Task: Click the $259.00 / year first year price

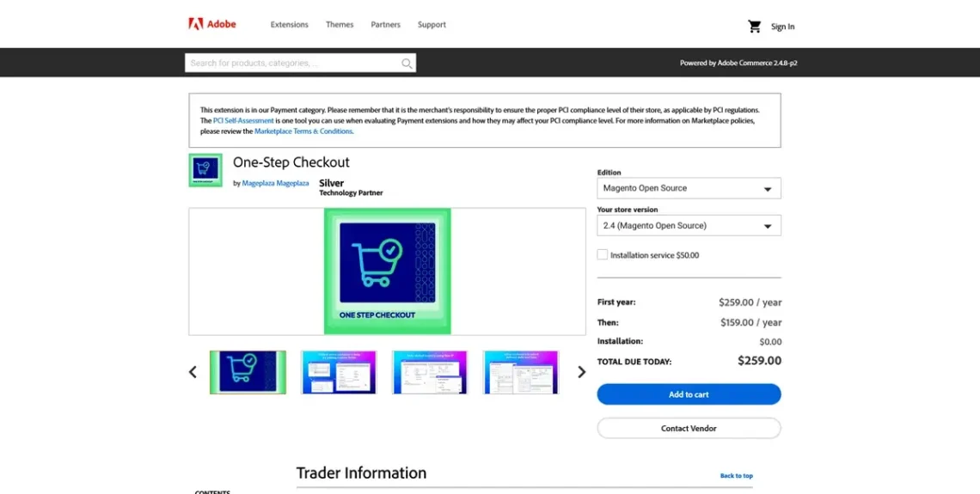Action: click(x=750, y=302)
